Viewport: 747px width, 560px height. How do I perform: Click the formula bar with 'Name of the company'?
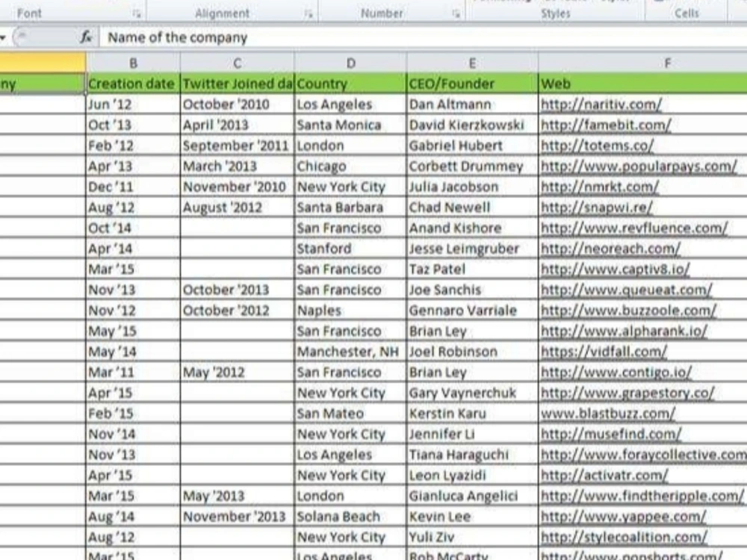(x=423, y=37)
